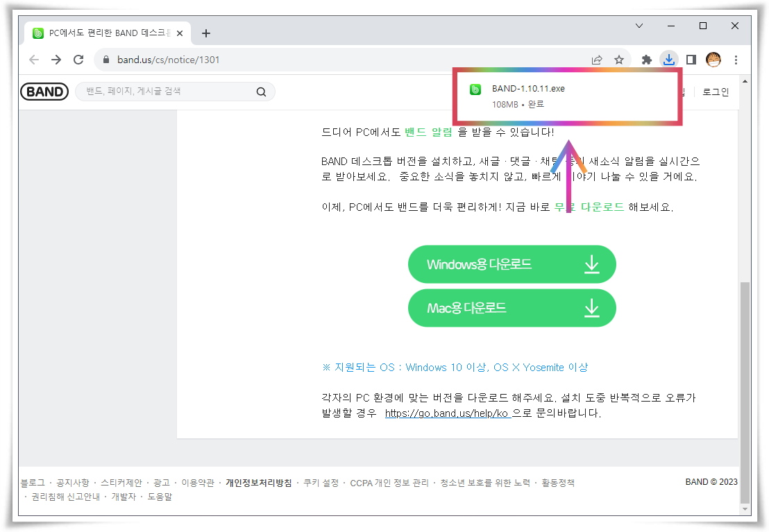Open tab search chevron in title bar
Screen dimensions: 769x532
point(639,26)
